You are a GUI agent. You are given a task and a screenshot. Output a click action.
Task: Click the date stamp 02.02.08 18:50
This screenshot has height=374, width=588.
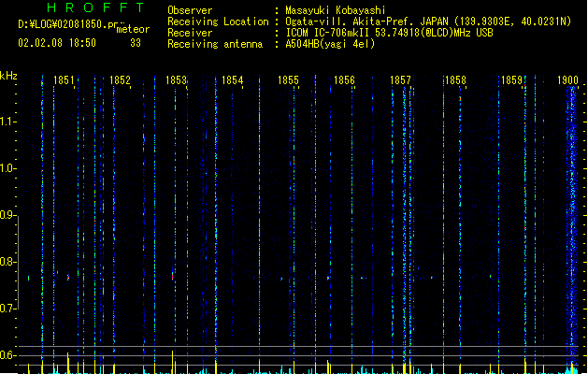point(57,43)
